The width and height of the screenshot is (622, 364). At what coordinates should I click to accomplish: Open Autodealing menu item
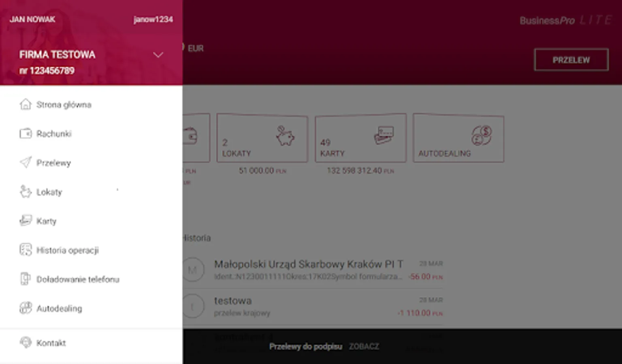click(91, 309)
